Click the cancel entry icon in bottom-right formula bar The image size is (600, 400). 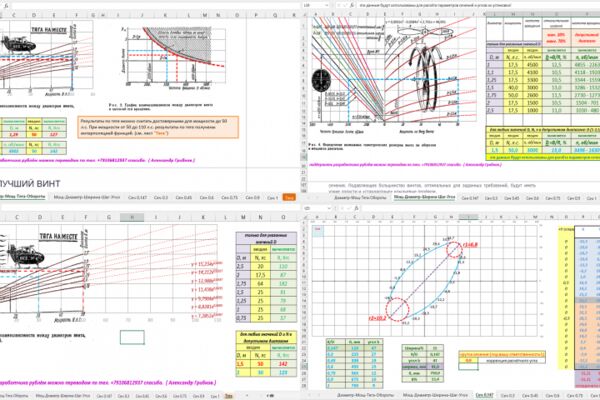pyautogui.click(x=342, y=208)
